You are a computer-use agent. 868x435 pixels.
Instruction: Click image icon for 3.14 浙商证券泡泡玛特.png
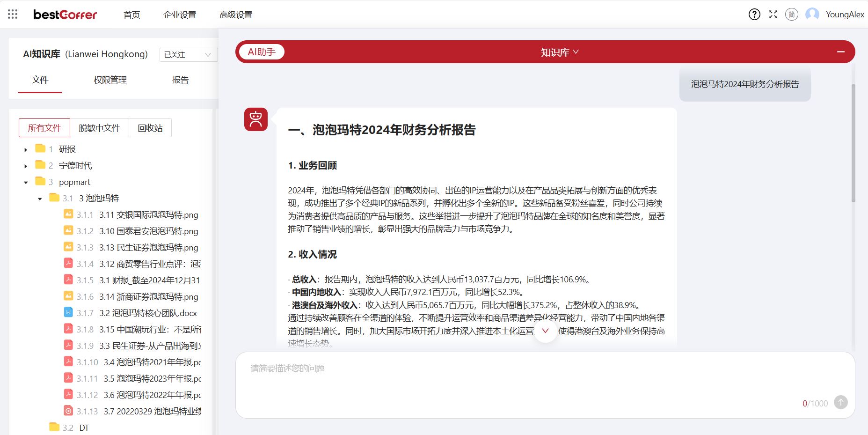[68, 296]
